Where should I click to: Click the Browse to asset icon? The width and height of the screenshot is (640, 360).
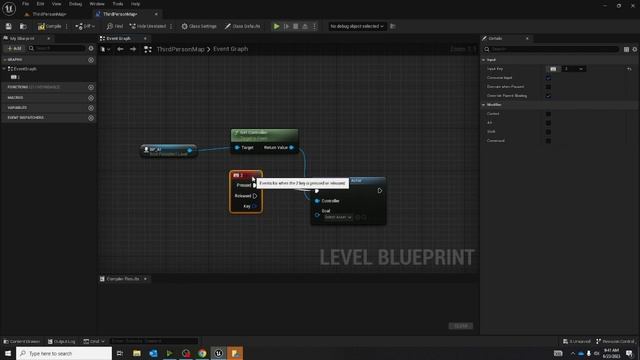click(23, 26)
